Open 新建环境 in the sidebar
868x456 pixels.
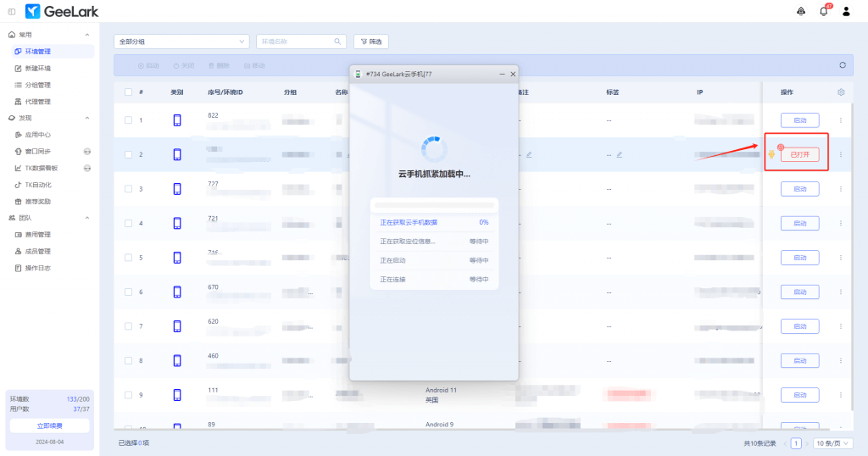pos(38,68)
